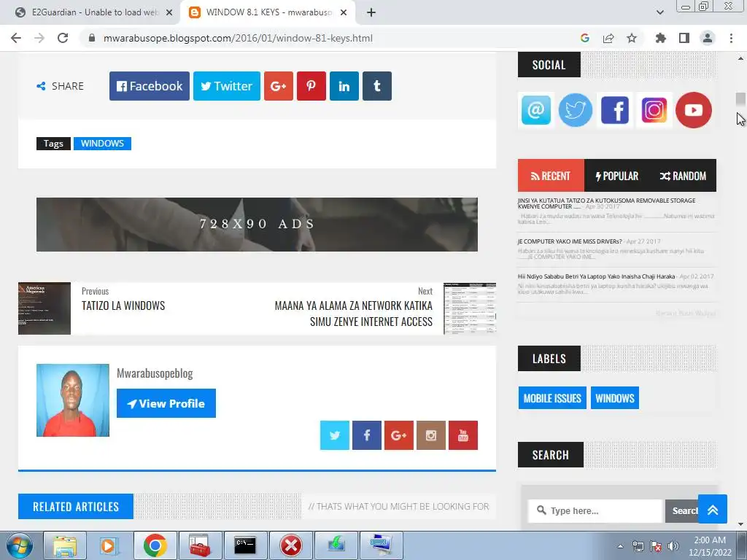
Task: Open the author's Facebook icon
Action: pos(367,435)
